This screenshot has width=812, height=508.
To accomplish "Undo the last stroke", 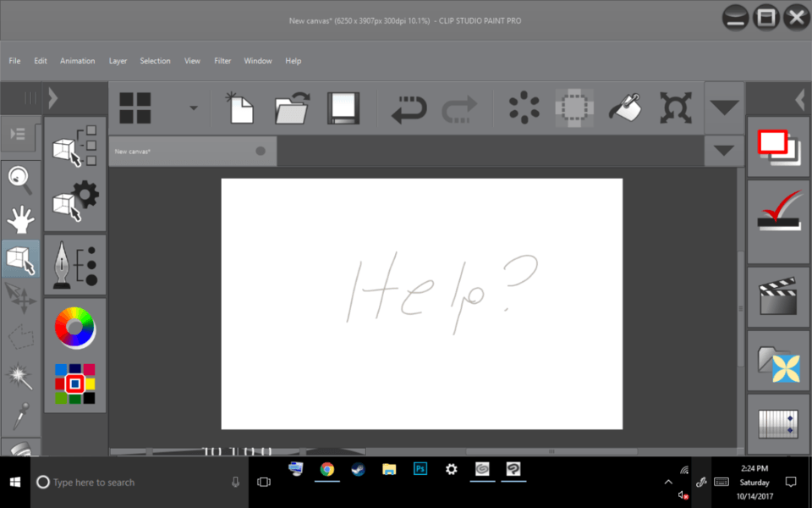I will [409, 109].
